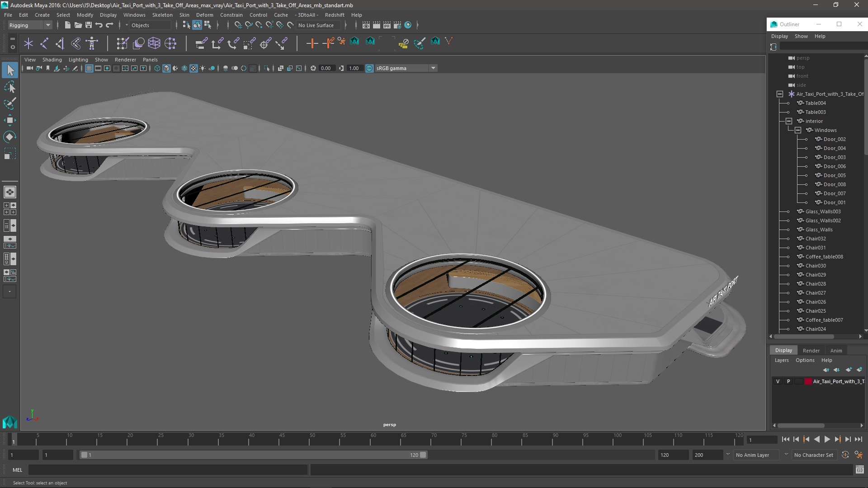Image resolution: width=868 pixels, height=488 pixels.
Task: Click the Create Lattice shelf icon
Action: [154, 43]
